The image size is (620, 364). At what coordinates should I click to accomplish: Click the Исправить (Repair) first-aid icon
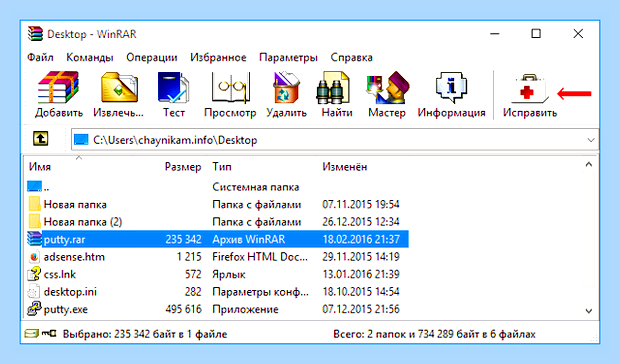[529, 89]
